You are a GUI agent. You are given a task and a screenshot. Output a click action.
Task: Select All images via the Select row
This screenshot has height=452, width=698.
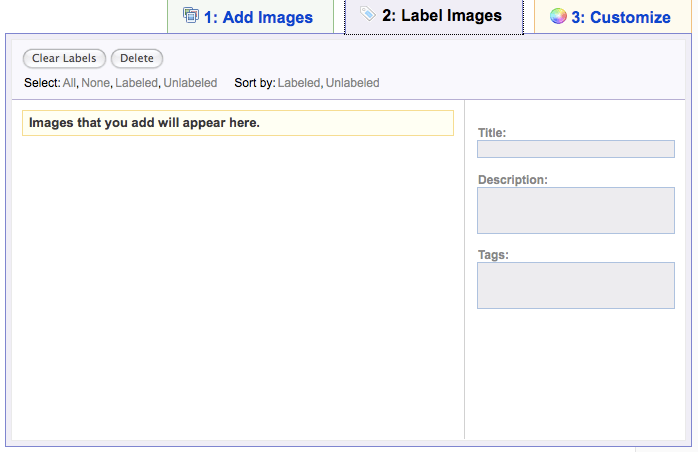click(x=69, y=83)
